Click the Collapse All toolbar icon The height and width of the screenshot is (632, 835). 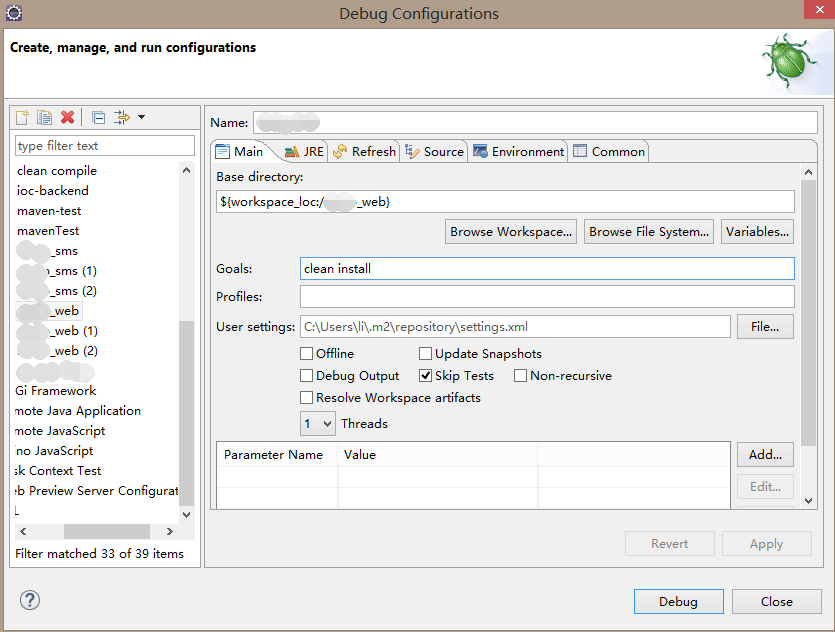click(x=99, y=117)
